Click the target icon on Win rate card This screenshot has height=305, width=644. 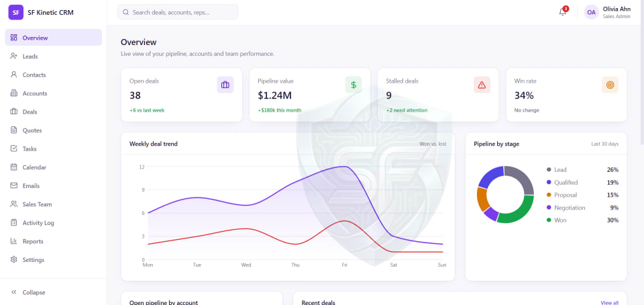point(610,85)
